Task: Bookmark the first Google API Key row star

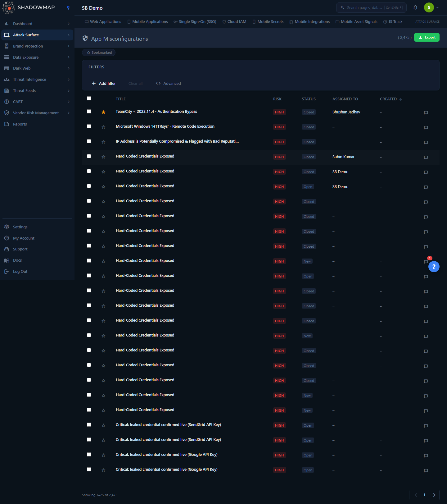Action: point(103,455)
